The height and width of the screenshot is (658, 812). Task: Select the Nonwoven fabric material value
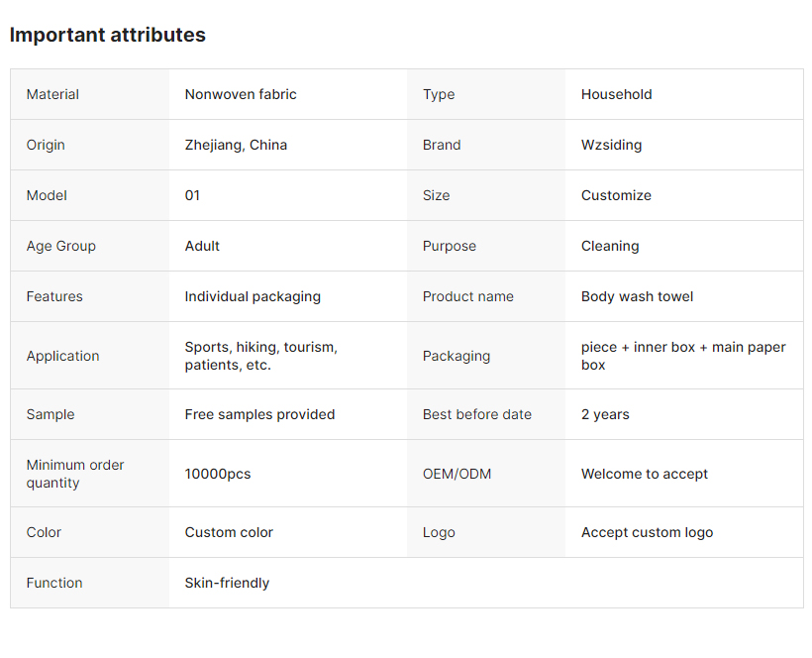(x=241, y=94)
